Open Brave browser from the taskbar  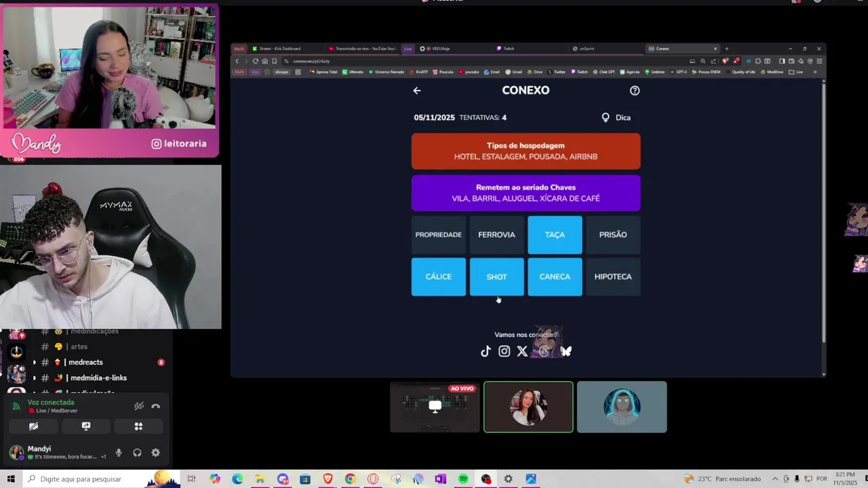tap(328, 479)
